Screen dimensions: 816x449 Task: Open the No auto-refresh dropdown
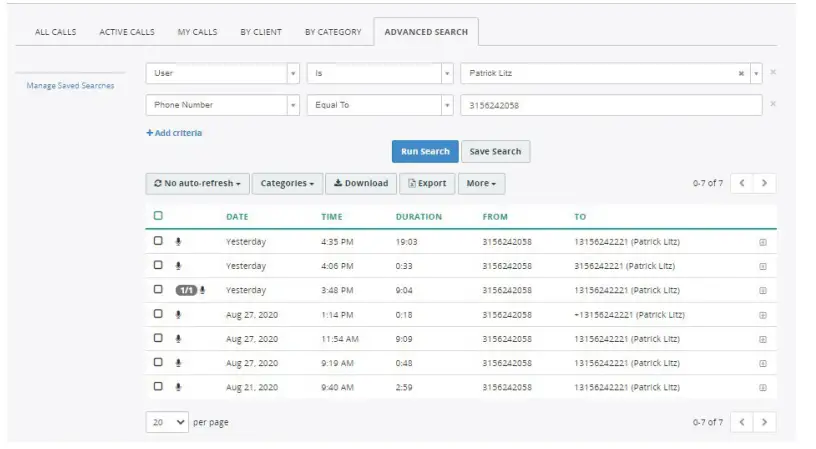coord(198,184)
